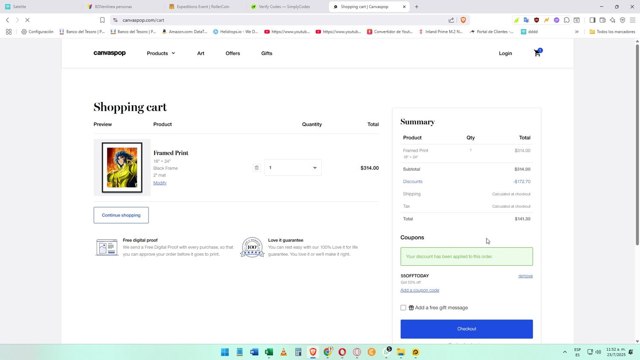
Task: Delete the Framed Print item with trash icon
Action: [x=256, y=168]
